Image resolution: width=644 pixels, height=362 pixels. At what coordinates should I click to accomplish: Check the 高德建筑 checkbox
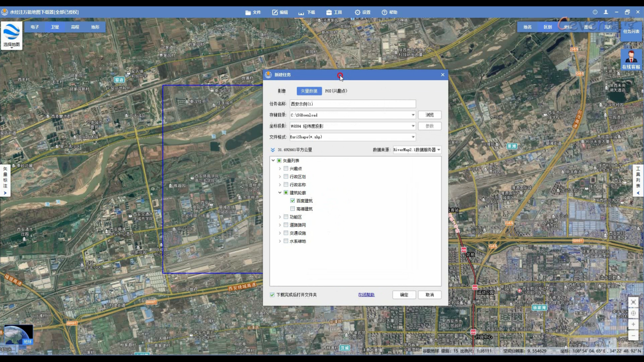[x=292, y=209]
